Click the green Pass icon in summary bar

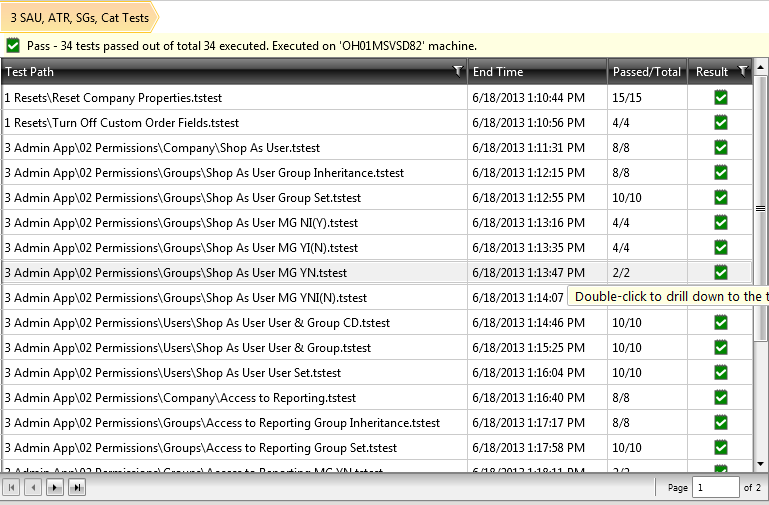click(13, 45)
